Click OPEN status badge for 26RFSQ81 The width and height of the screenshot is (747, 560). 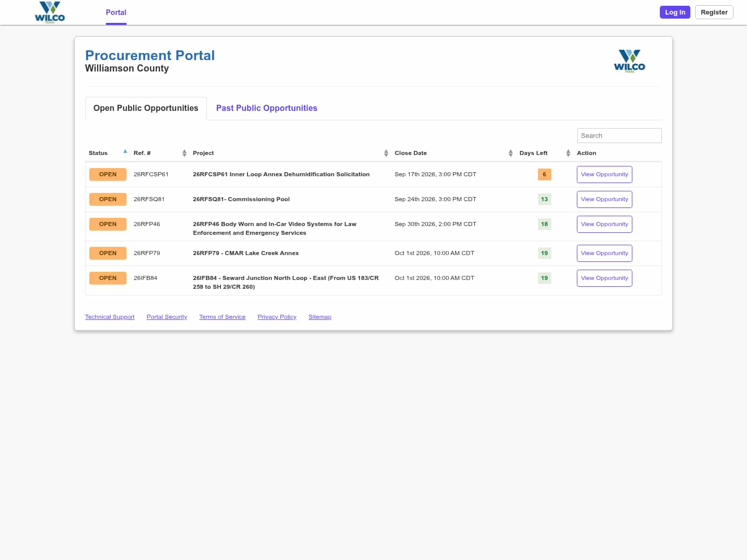(x=108, y=200)
